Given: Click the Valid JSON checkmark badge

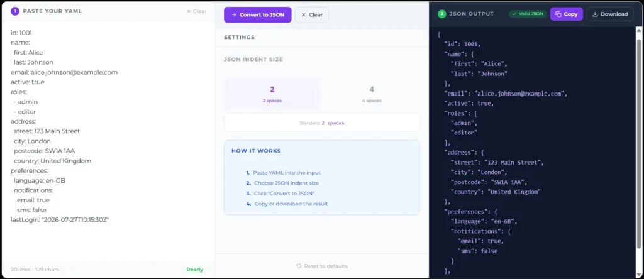Looking at the screenshot, I should [528, 14].
